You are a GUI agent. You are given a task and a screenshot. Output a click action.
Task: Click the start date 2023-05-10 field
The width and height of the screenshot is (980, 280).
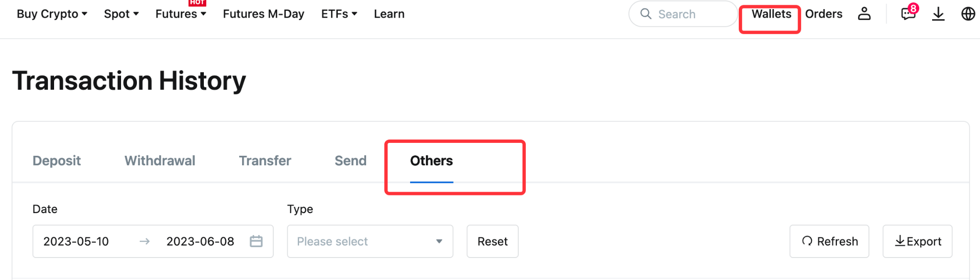pyautogui.click(x=77, y=241)
